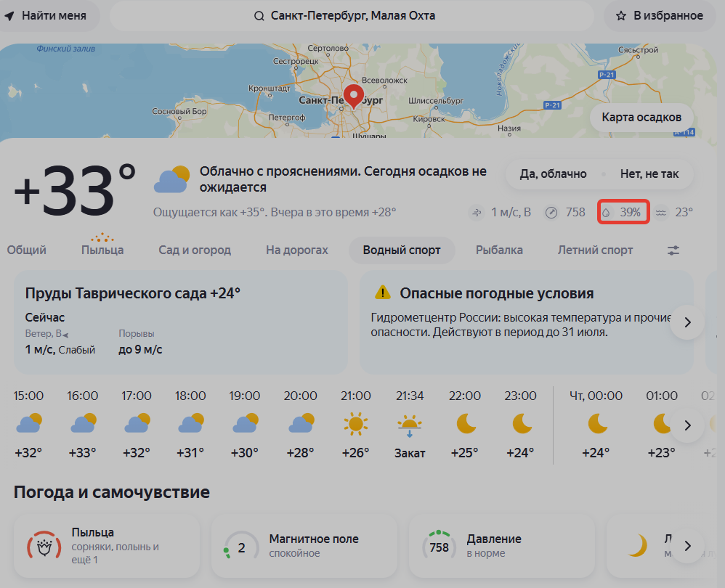Screen dimensions: 725x588
Task: Click the crescent moon icon in last card
Action: click(638, 545)
